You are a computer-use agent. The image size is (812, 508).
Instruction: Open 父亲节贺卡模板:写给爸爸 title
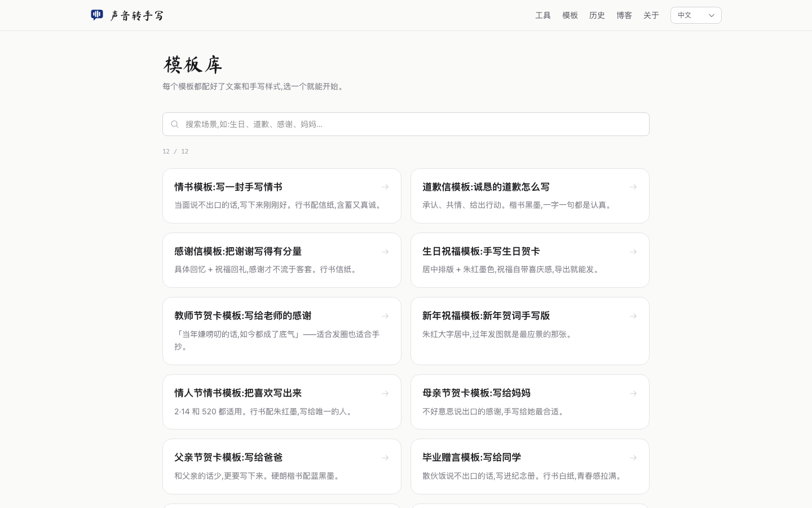coord(228,457)
